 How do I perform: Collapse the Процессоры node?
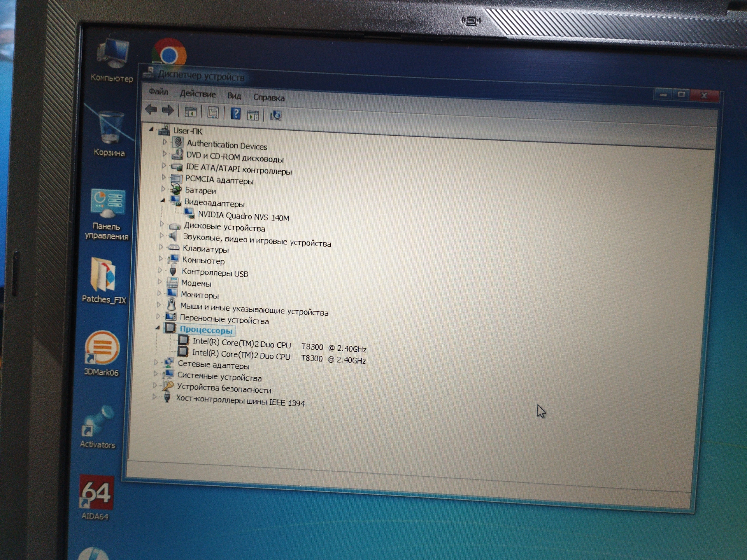158,328
